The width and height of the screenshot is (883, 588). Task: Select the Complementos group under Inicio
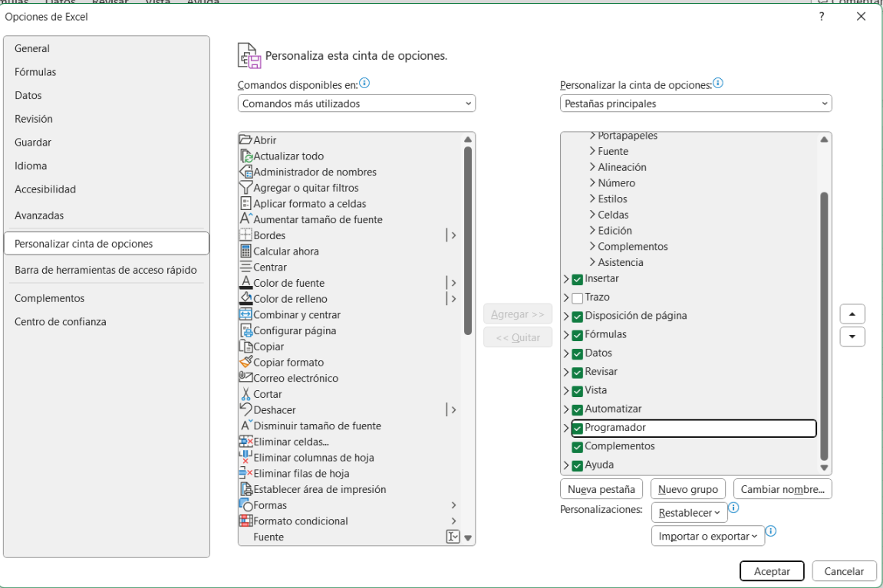pos(633,246)
